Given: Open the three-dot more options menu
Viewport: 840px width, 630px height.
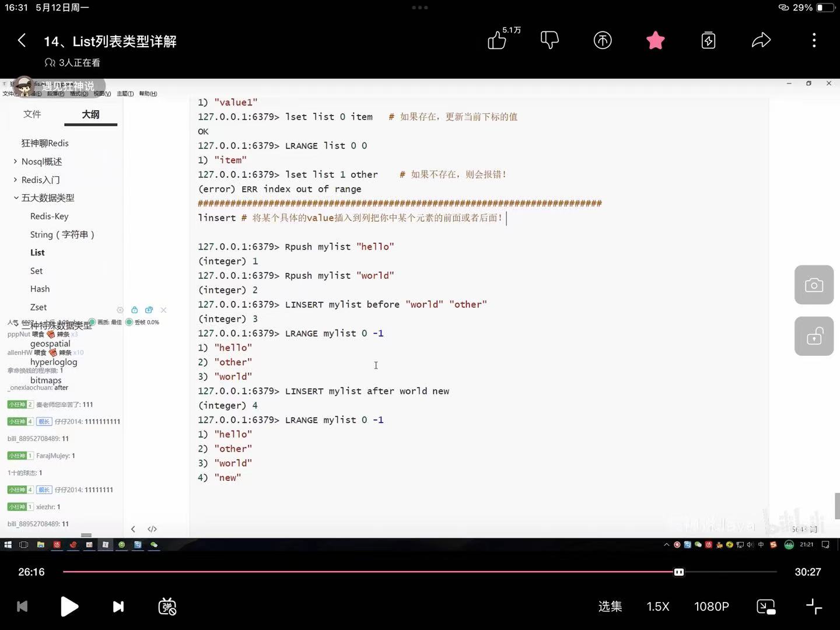Looking at the screenshot, I should [x=814, y=40].
